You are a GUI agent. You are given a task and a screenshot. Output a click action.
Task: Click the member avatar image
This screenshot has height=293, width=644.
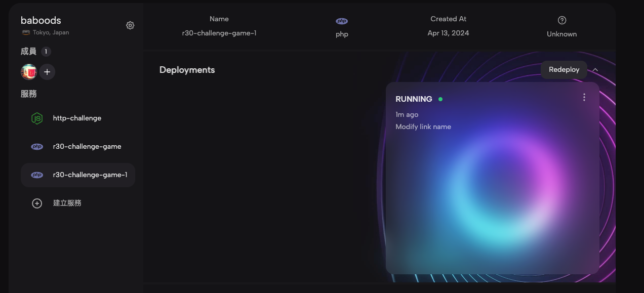(x=29, y=72)
